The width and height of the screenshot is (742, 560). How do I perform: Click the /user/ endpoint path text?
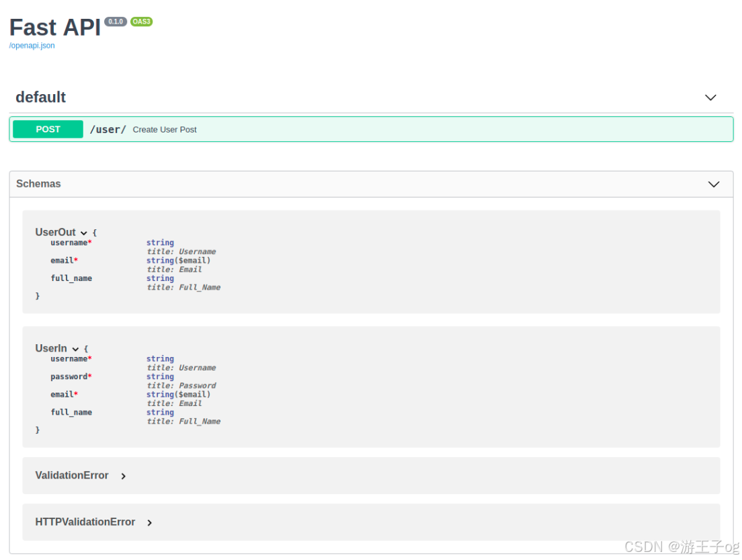click(x=108, y=129)
